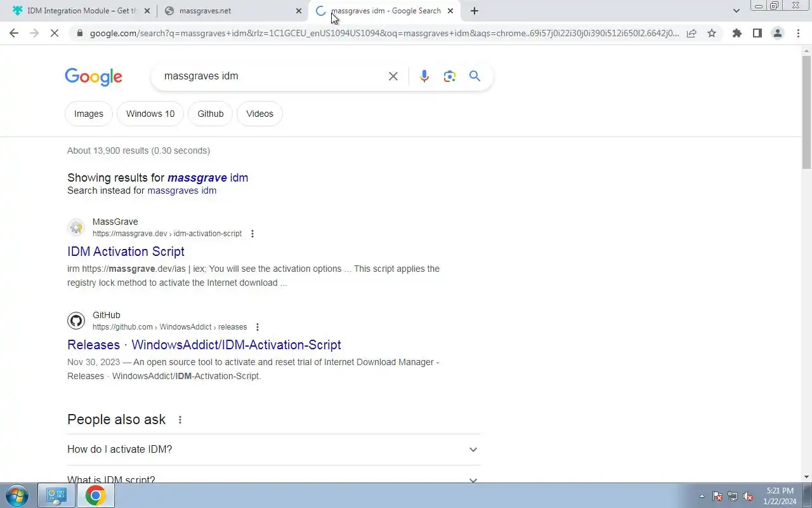Open more options for GitHub result

click(258, 327)
